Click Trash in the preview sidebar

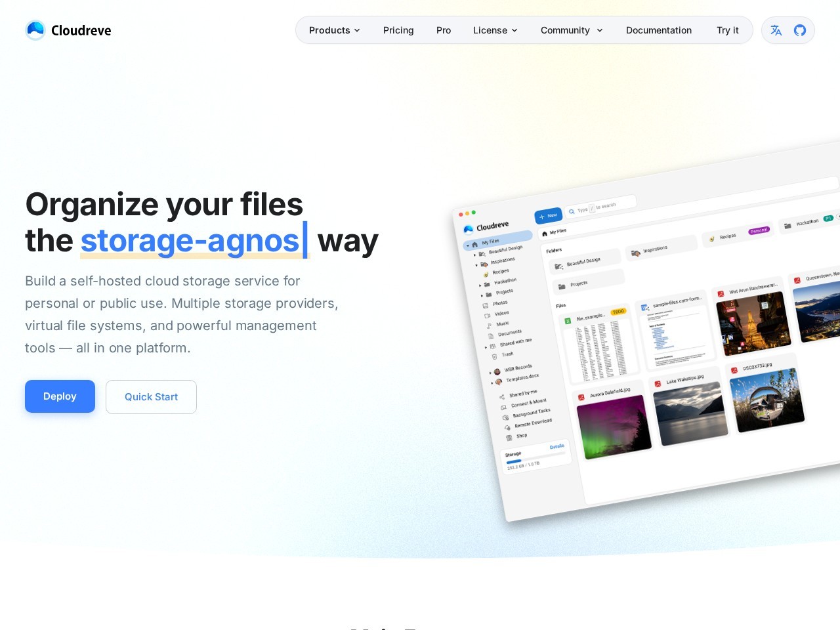pos(507,354)
